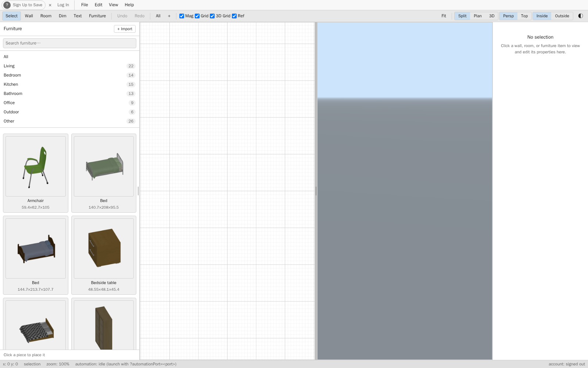Select the Text tool
The width and height of the screenshot is (588, 368).
(78, 16)
